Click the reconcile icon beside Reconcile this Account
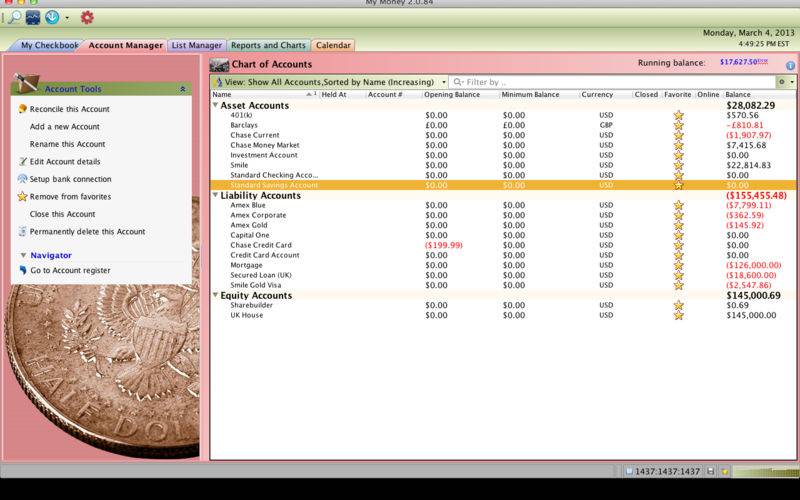Viewport: 800px width, 500px height. pyautogui.click(x=22, y=109)
